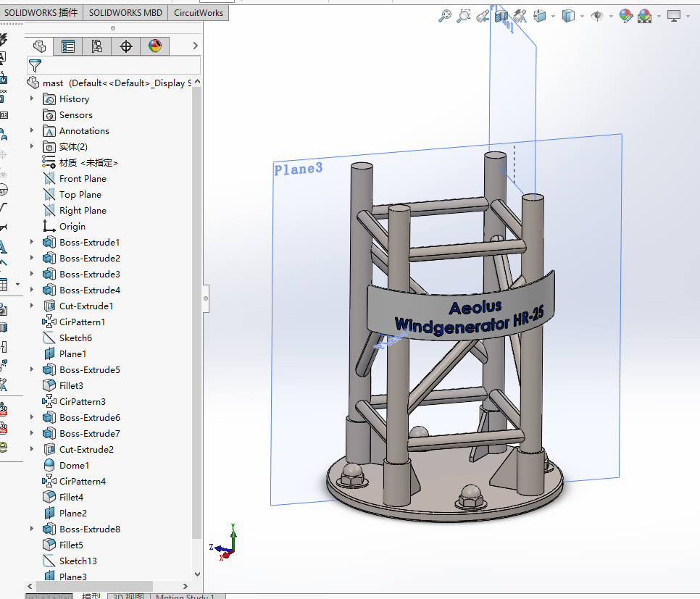Viewport: 700px width, 599px height.
Task: Open View Orientation dropdown arrow
Action: [x=553, y=17]
